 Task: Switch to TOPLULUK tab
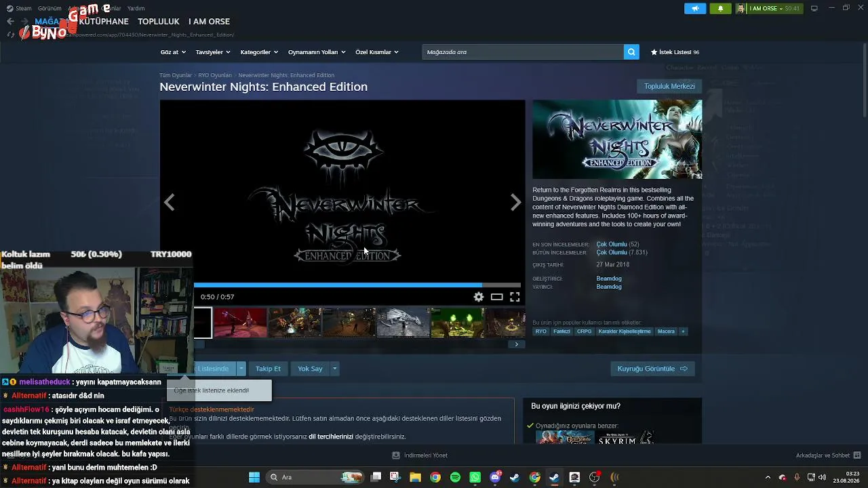point(159,21)
